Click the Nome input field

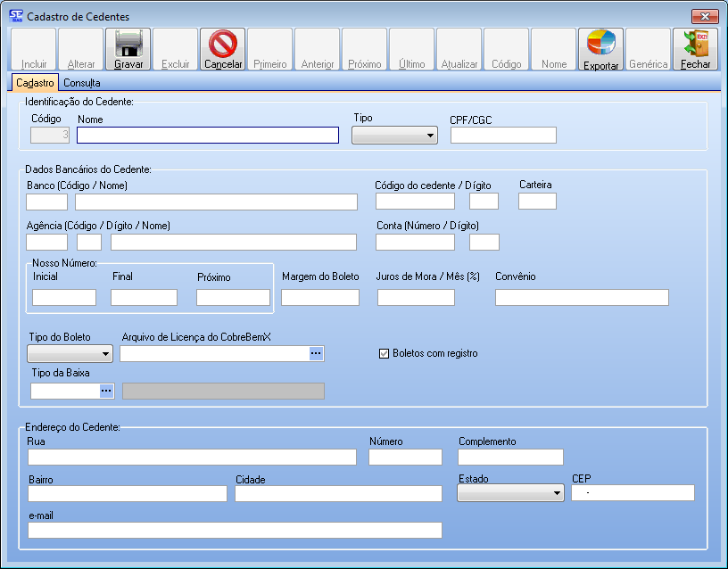click(x=208, y=136)
